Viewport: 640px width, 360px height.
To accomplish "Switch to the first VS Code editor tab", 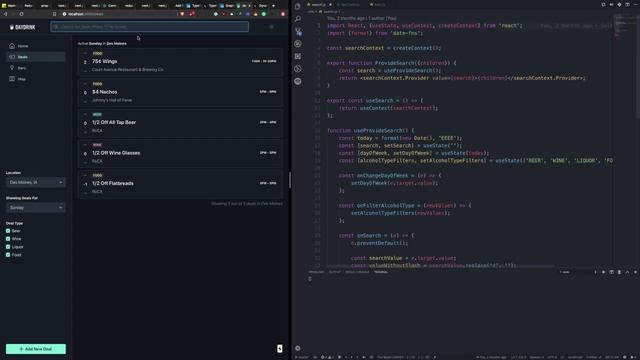I will coord(319,4).
